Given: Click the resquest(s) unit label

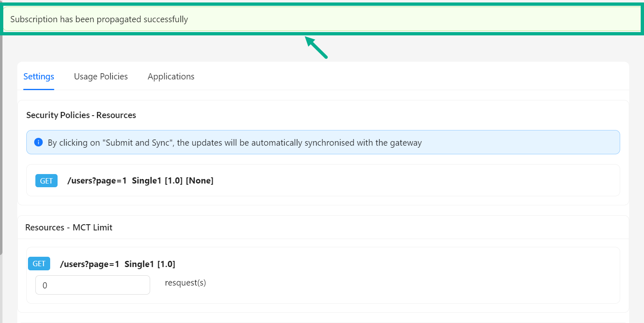Looking at the screenshot, I should pos(185,283).
